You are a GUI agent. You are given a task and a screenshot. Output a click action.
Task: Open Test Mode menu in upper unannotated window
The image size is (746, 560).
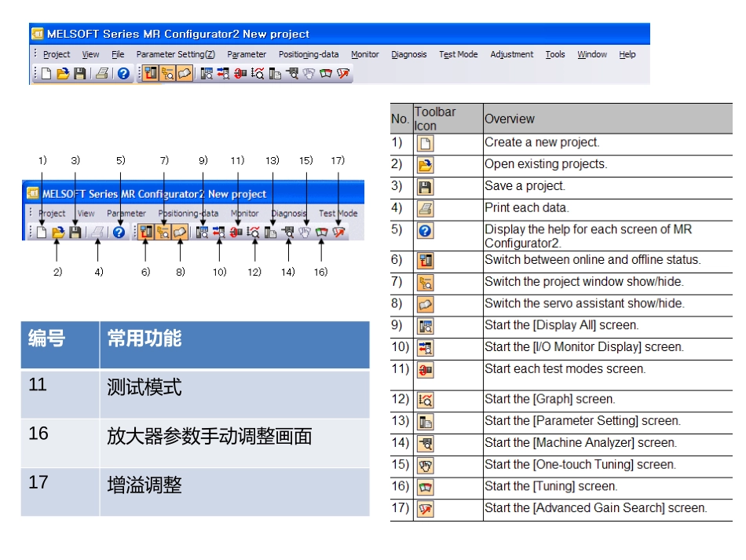[458, 55]
